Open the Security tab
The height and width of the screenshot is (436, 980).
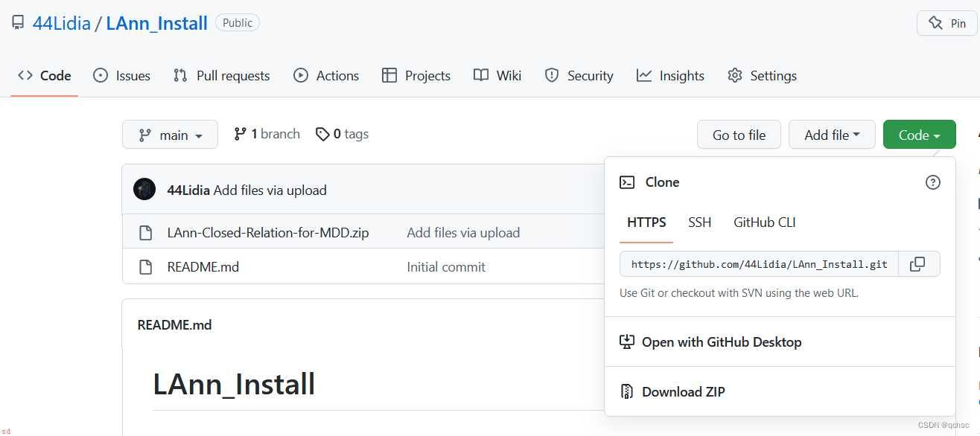click(579, 75)
